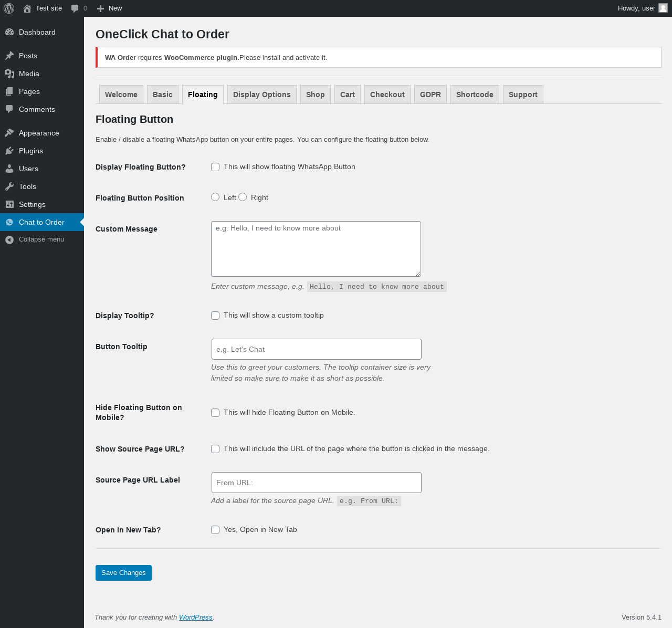Screen dimensions: 672x628
Task: Click the Media icon in sidebar
Action: click(x=9, y=74)
